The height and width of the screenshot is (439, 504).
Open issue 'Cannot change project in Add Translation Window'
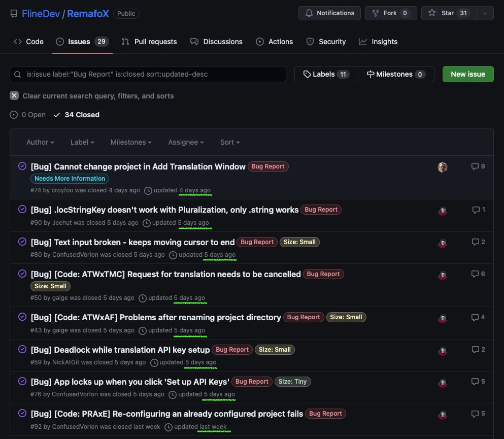click(138, 166)
